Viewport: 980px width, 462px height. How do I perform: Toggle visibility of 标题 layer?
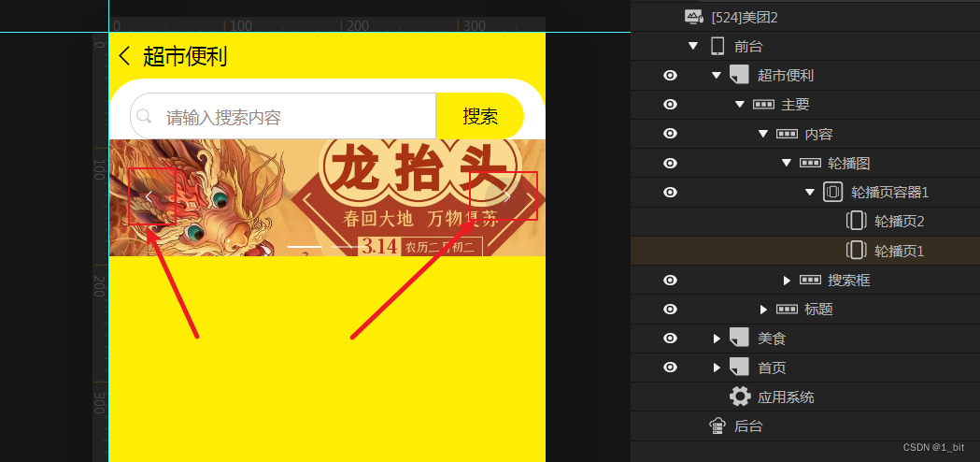click(670, 310)
